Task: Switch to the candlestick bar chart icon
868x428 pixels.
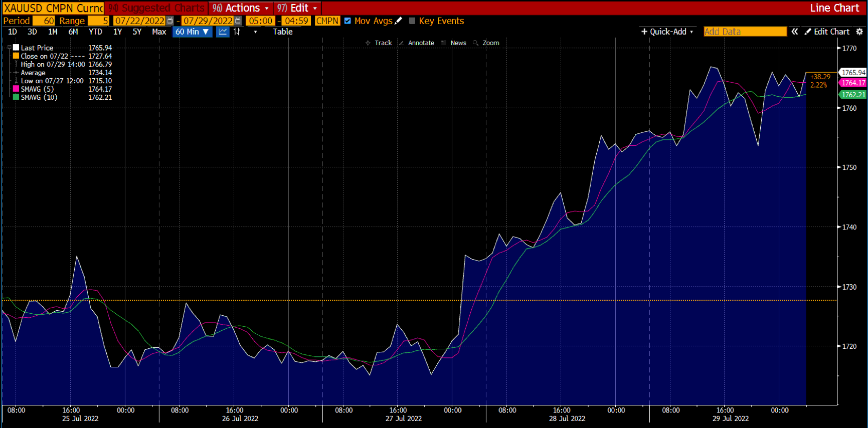Action: [237, 32]
